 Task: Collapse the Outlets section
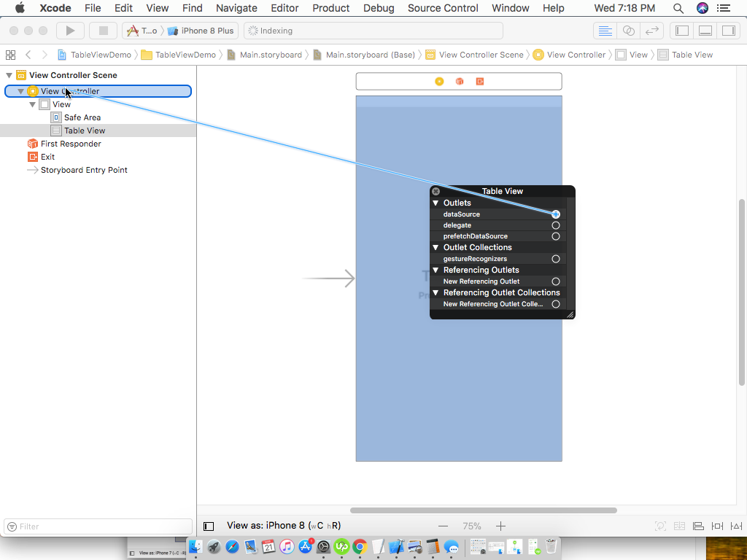coord(436,203)
